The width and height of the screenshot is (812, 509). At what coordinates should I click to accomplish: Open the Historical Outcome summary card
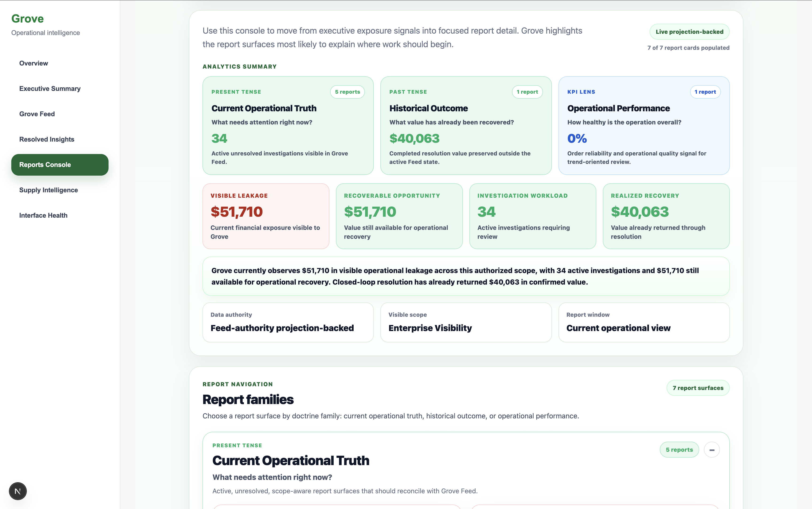pos(466,126)
